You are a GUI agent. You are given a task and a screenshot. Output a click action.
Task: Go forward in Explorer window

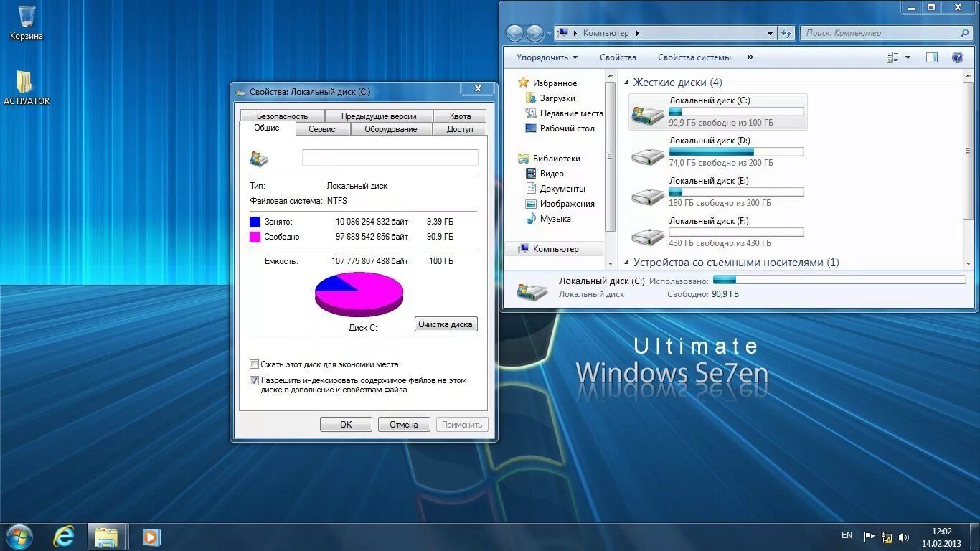(x=534, y=33)
